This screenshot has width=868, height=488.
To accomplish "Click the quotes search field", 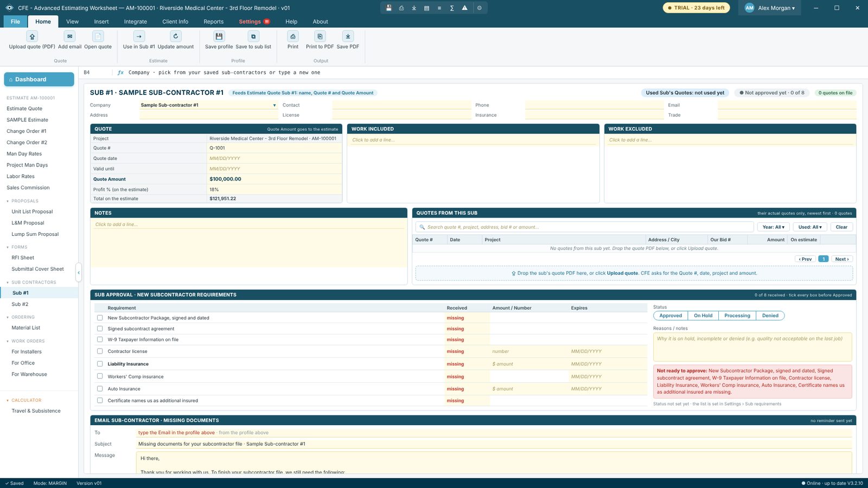I will click(x=585, y=227).
